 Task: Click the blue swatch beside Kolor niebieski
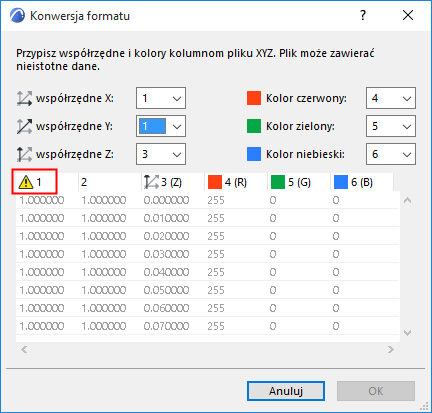(254, 154)
